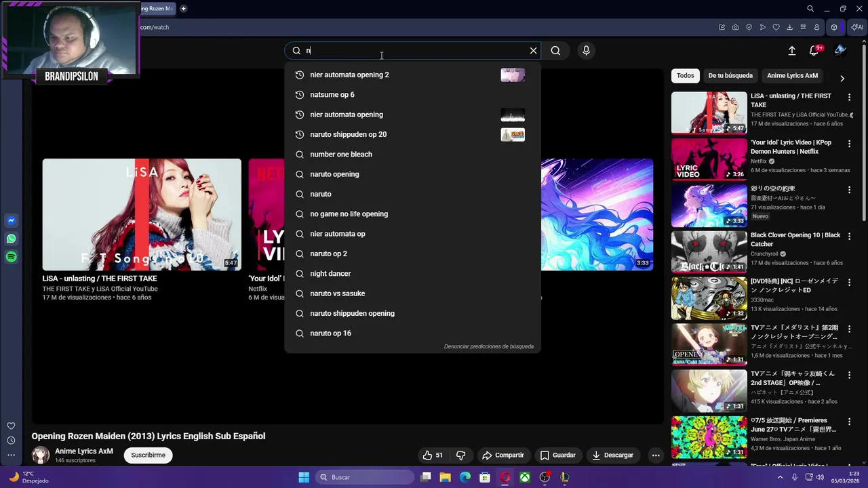Image resolution: width=868 pixels, height=488 pixels.
Task: Select the 'Anime Lyrics AxM' filter chip
Action: [792, 76]
